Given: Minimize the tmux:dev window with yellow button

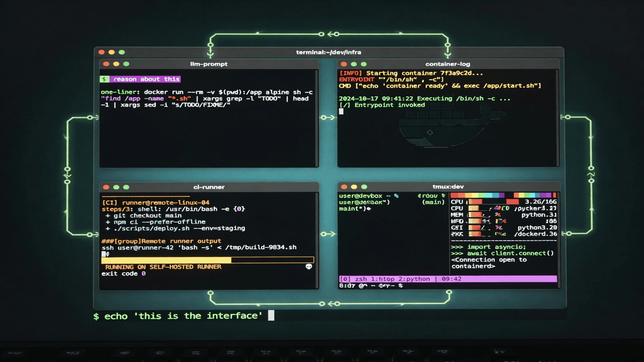Looking at the screenshot, I should [354, 187].
